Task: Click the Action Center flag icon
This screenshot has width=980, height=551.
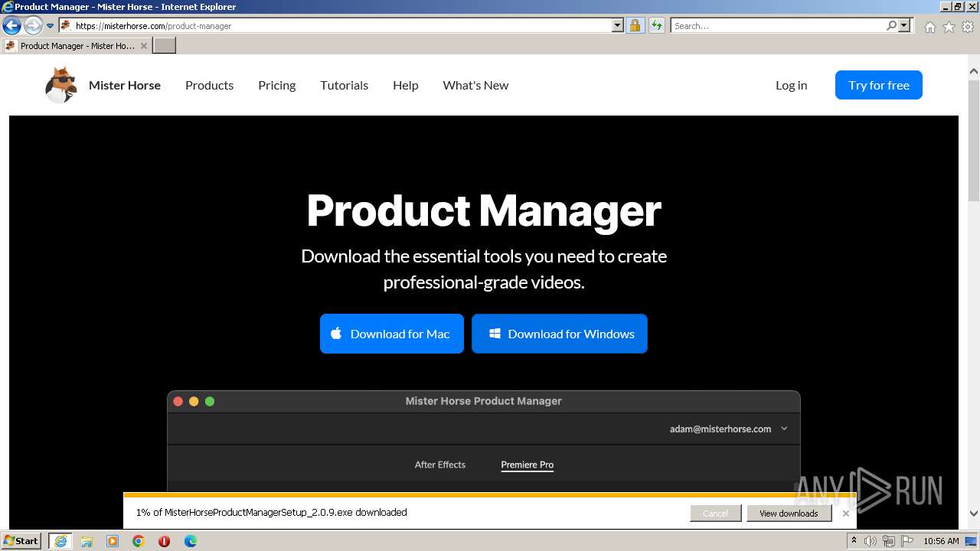Action: tap(906, 541)
